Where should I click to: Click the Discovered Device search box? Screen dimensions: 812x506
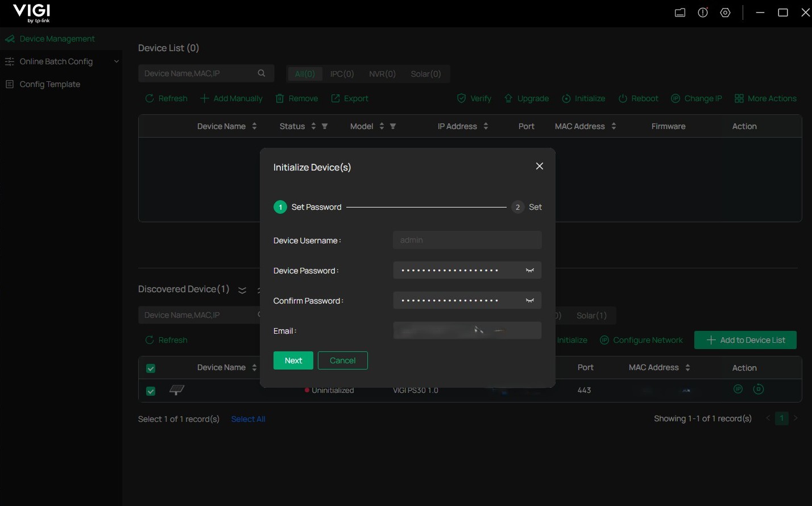199,315
